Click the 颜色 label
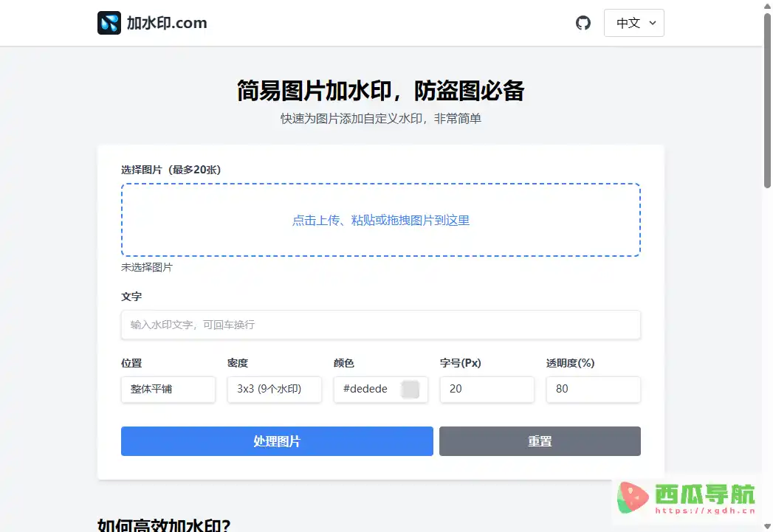The height and width of the screenshot is (532, 773). (x=343, y=363)
